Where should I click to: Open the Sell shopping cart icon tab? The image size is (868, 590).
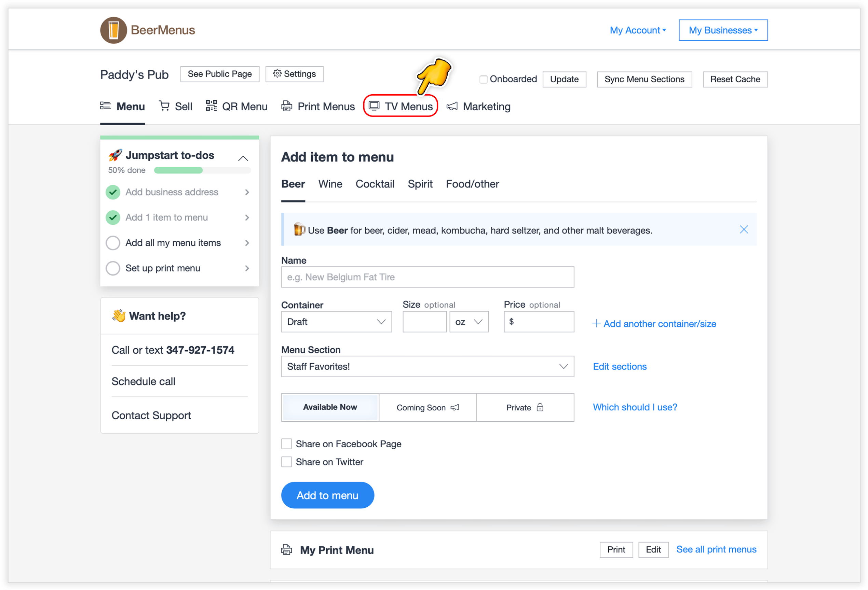[x=164, y=106]
